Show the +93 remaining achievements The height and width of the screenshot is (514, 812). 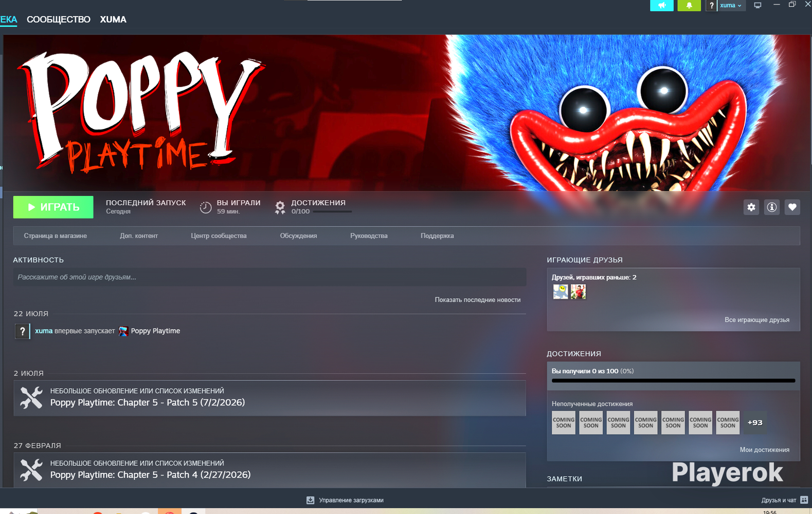pos(755,423)
